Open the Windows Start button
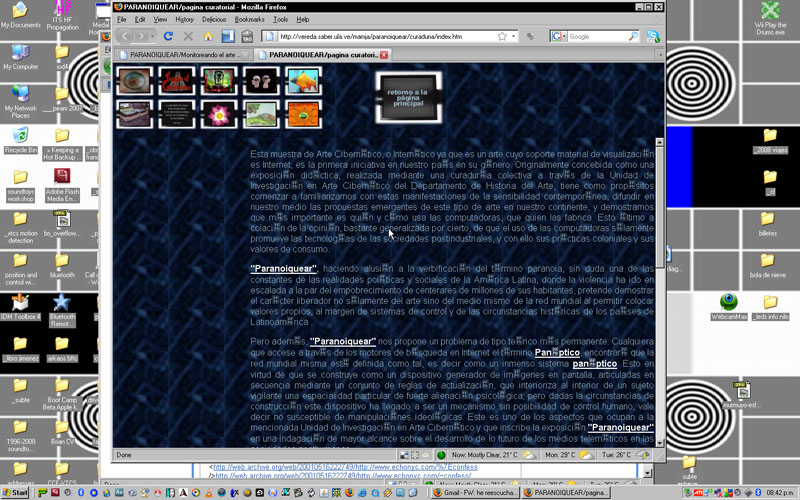 [15, 492]
